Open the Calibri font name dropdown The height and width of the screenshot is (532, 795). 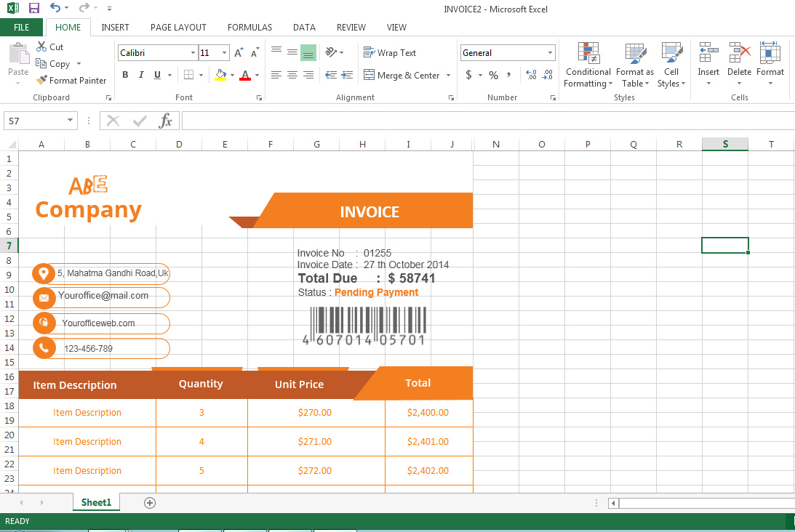[193, 53]
